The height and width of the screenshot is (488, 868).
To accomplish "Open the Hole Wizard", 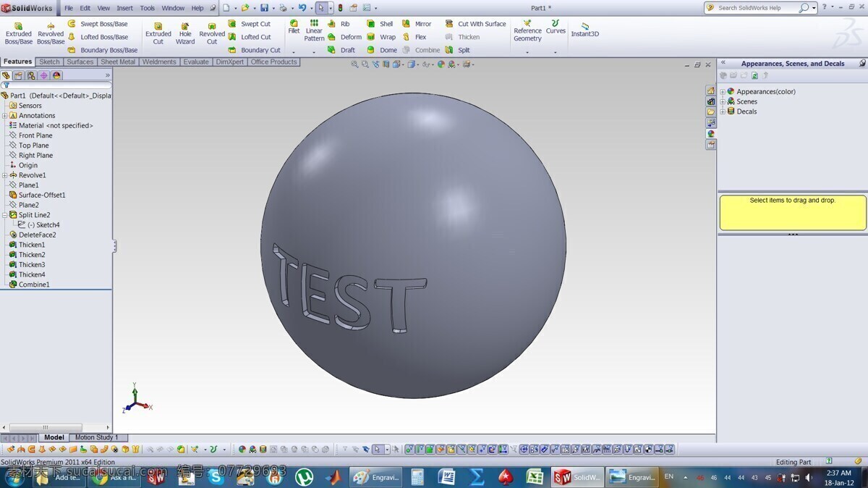I will (185, 33).
